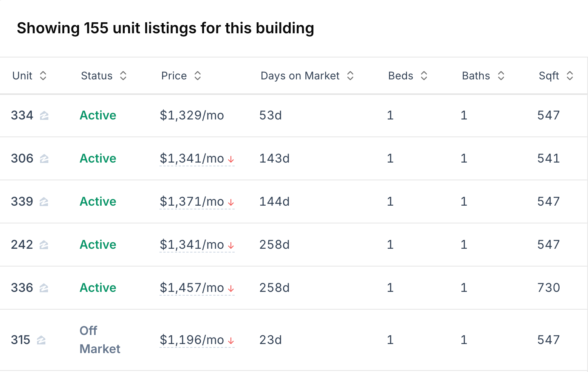The height and width of the screenshot is (372, 588).
Task: Open unit 339 listing
Action: (x=22, y=201)
